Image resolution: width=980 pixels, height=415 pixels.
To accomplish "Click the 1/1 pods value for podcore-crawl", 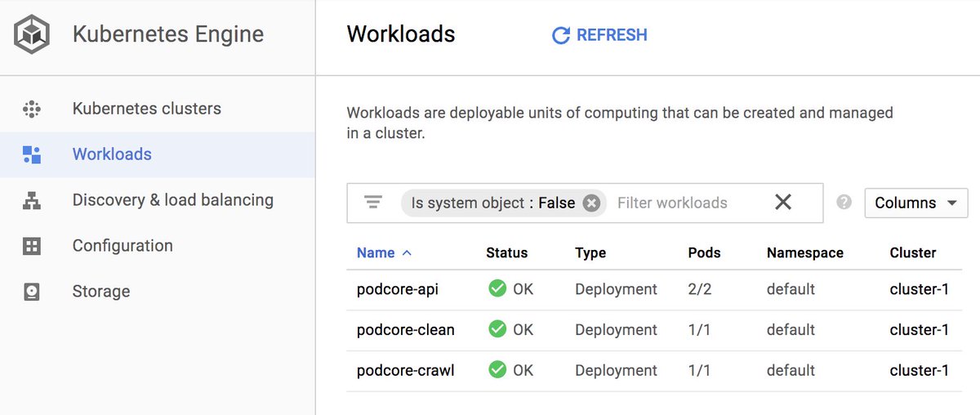I will [700, 371].
